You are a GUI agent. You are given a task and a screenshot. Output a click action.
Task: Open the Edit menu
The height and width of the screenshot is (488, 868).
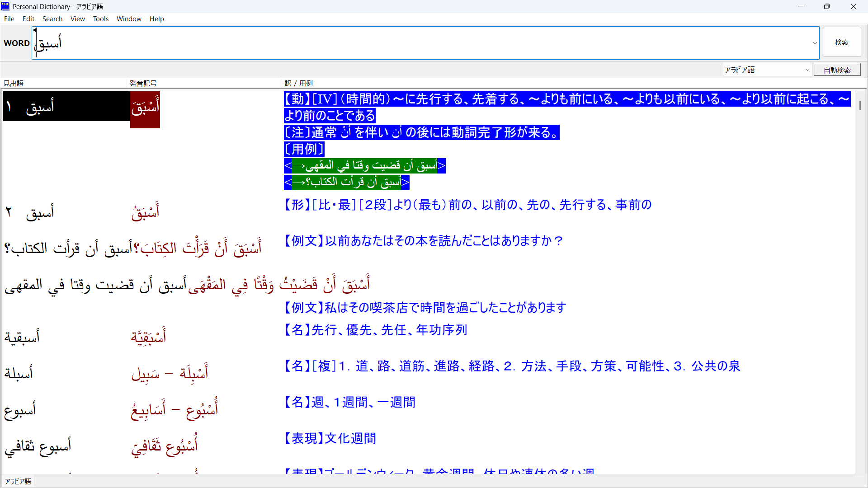[28, 19]
